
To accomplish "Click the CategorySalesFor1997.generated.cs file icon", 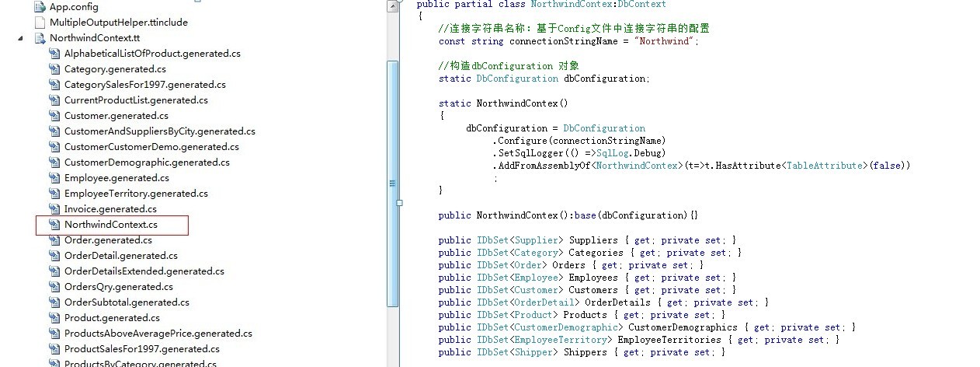I will pyautogui.click(x=54, y=85).
